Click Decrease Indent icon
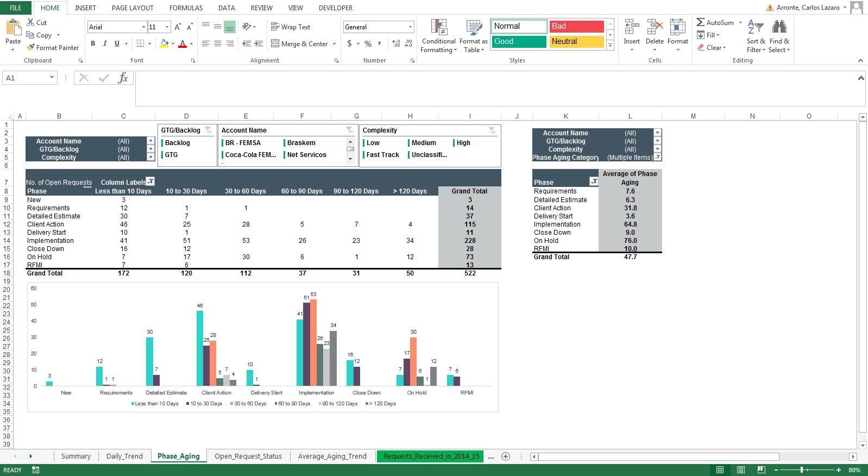Screen dimensions: 868x476 coord(247,43)
